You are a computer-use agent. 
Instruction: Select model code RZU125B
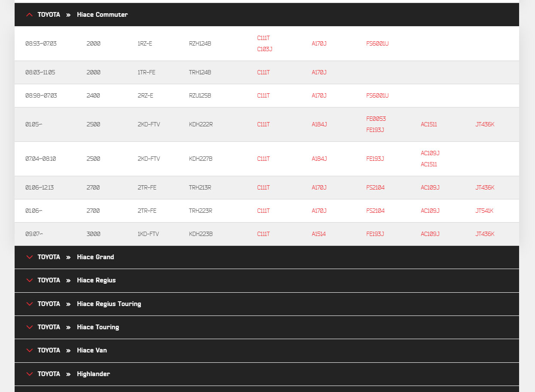(x=200, y=95)
